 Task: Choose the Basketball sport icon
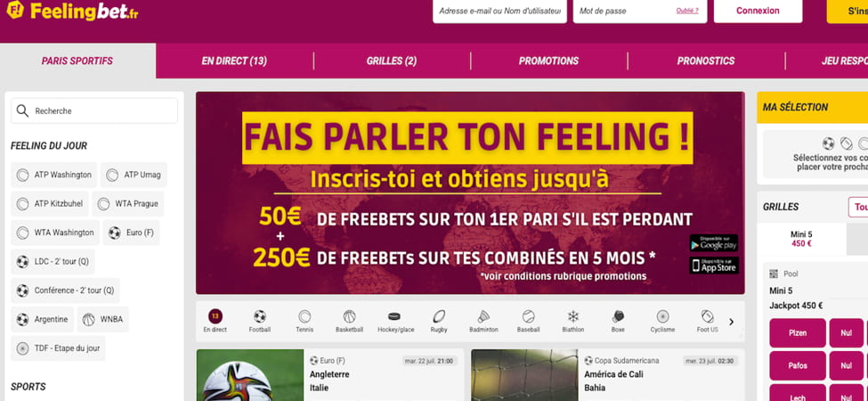[349, 321]
